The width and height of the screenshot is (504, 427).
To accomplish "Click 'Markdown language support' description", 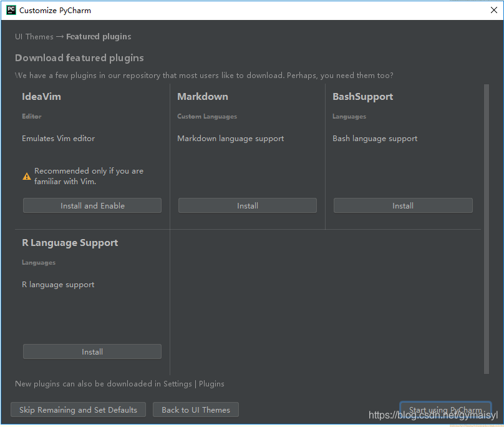I will [x=230, y=139].
